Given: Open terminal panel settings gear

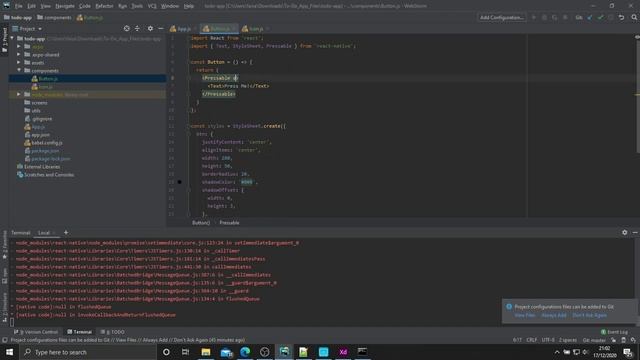Looking at the screenshot, I should tap(624, 232).
